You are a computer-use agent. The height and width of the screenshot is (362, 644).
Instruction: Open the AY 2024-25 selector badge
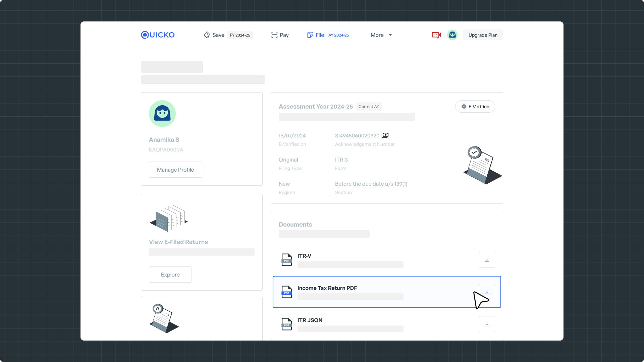[338, 35]
